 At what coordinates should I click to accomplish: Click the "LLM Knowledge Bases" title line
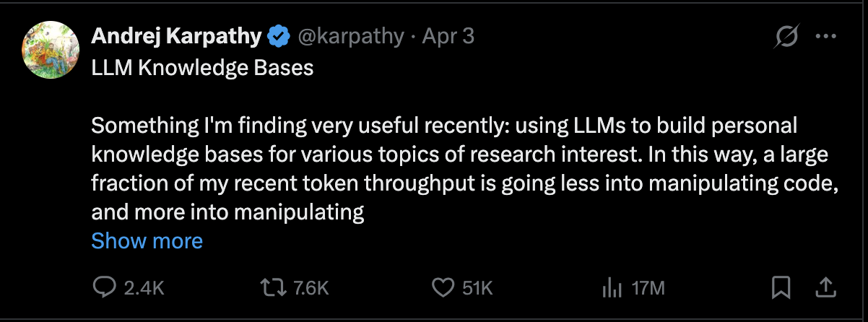[202, 68]
